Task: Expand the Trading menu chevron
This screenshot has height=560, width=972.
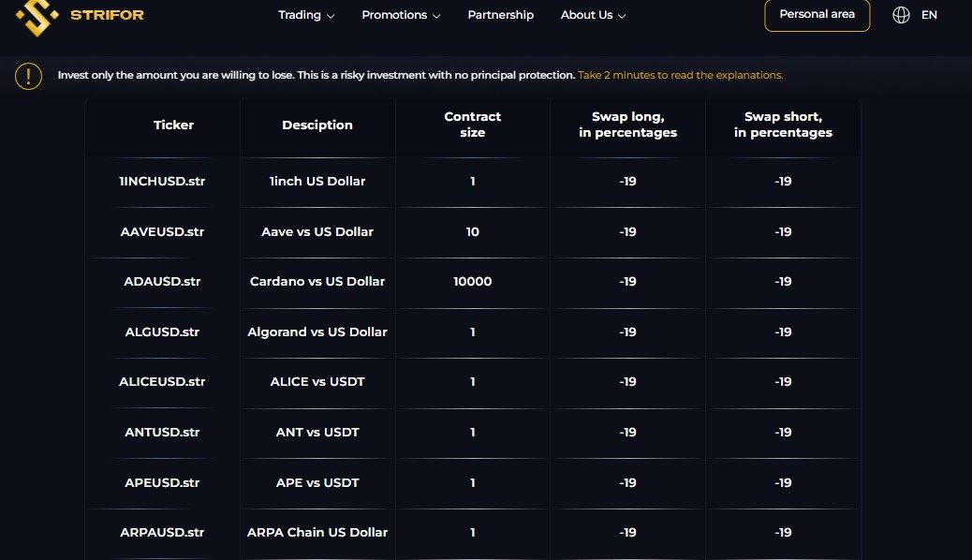Action: (x=331, y=16)
